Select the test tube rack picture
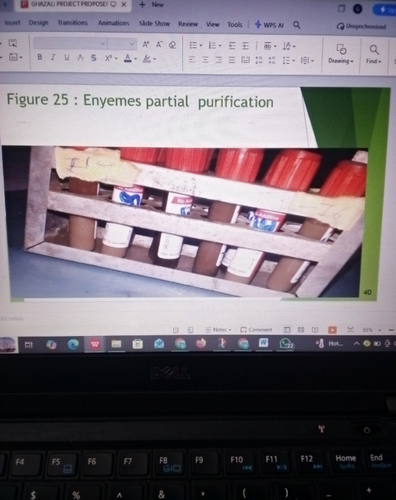Image resolution: width=396 pixels, height=500 pixels. tap(185, 222)
